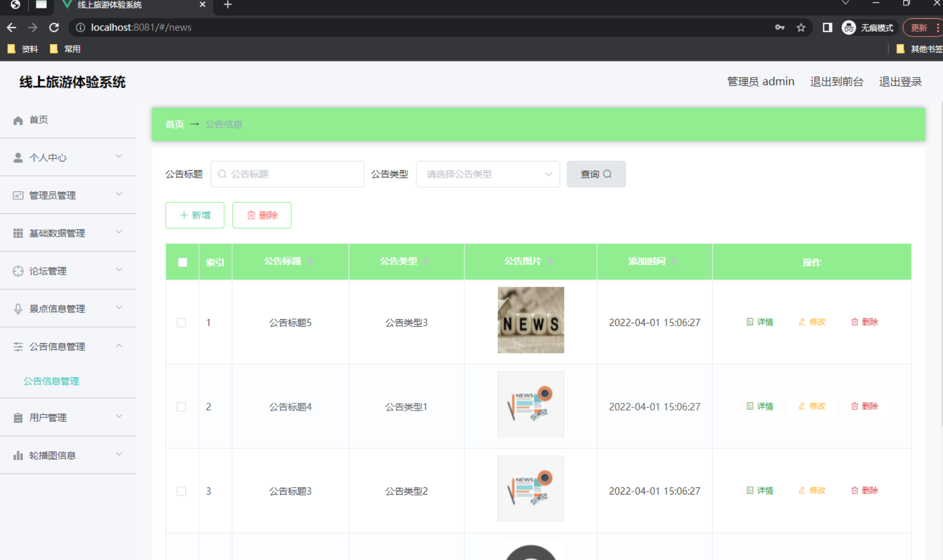943x560 pixels.
Task: Check the row checkbox for 公告标题5
Action: pos(181,323)
